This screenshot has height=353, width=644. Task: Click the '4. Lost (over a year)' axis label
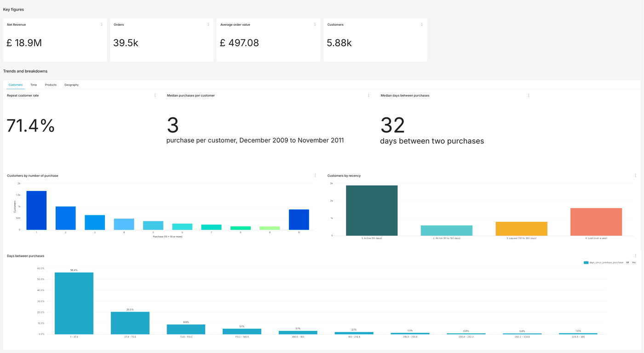point(596,238)
